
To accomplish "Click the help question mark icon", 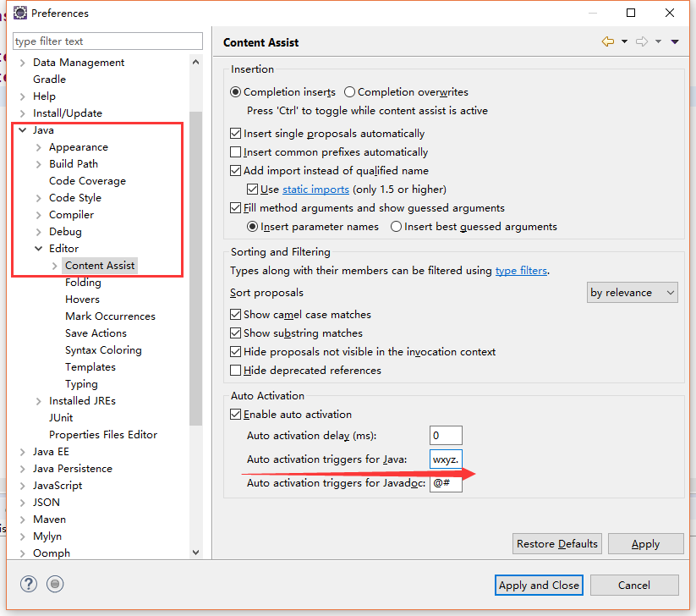I will 29,584.
